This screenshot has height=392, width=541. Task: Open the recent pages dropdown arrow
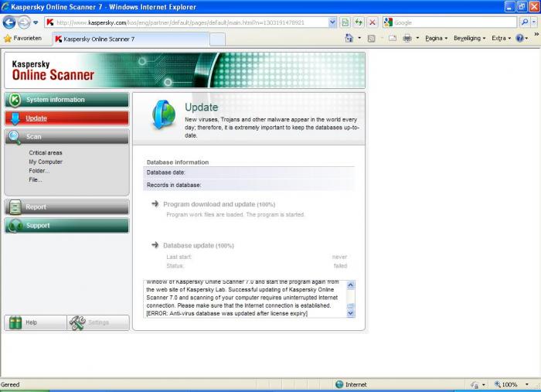pos(36,22)
